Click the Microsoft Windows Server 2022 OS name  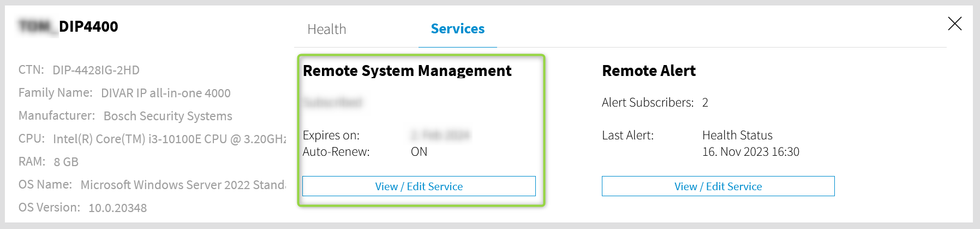pos(183,185)
